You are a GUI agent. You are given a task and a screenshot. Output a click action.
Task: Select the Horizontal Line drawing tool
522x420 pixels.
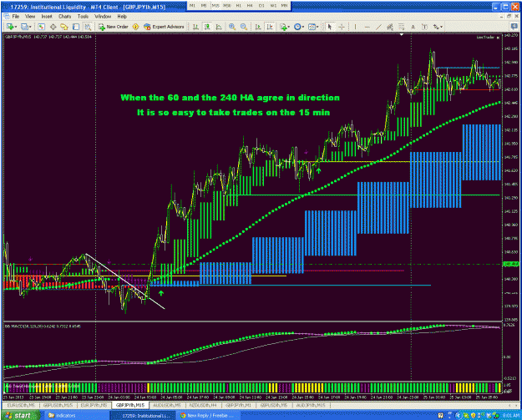coord(367,27)
